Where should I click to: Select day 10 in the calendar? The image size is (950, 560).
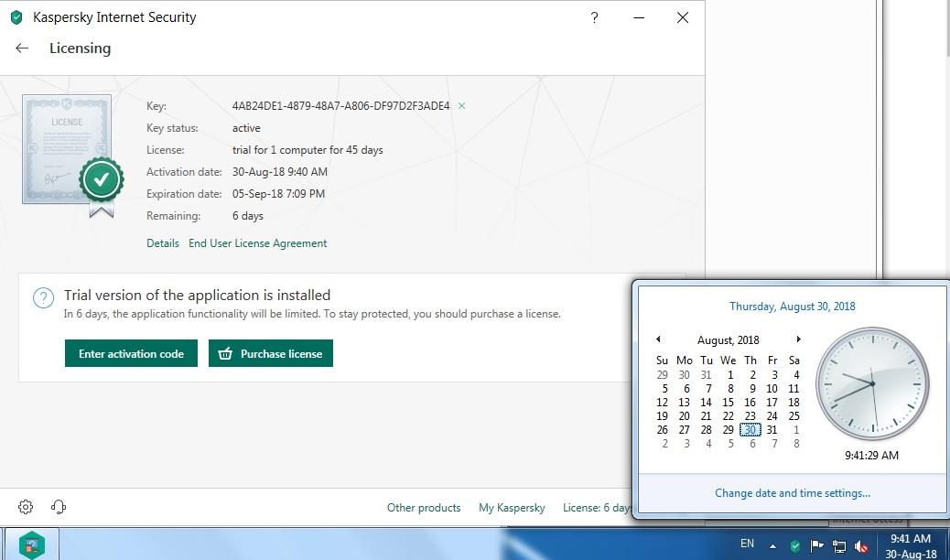(x=772, y=389)
